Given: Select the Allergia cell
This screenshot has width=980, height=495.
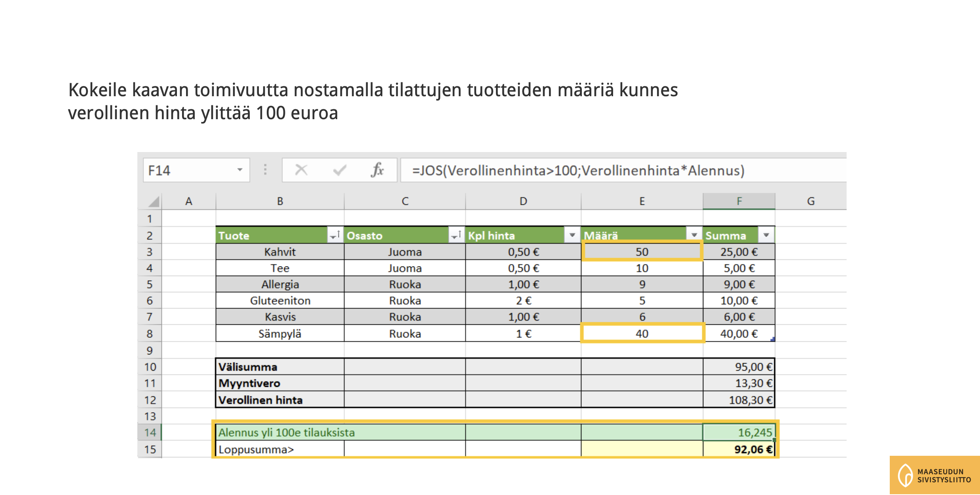Looking at the screenshot, I should [280, 284].
